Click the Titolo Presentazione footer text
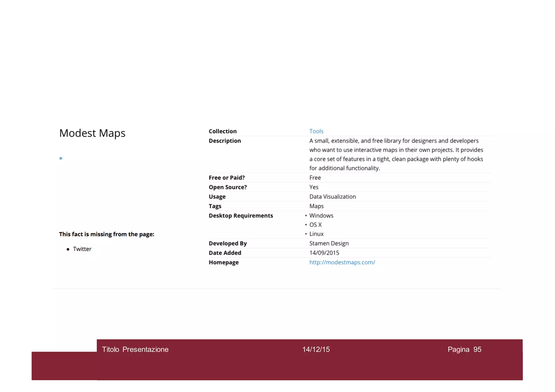The height and width of the screenshot is (392, 555). click(135, 349)
